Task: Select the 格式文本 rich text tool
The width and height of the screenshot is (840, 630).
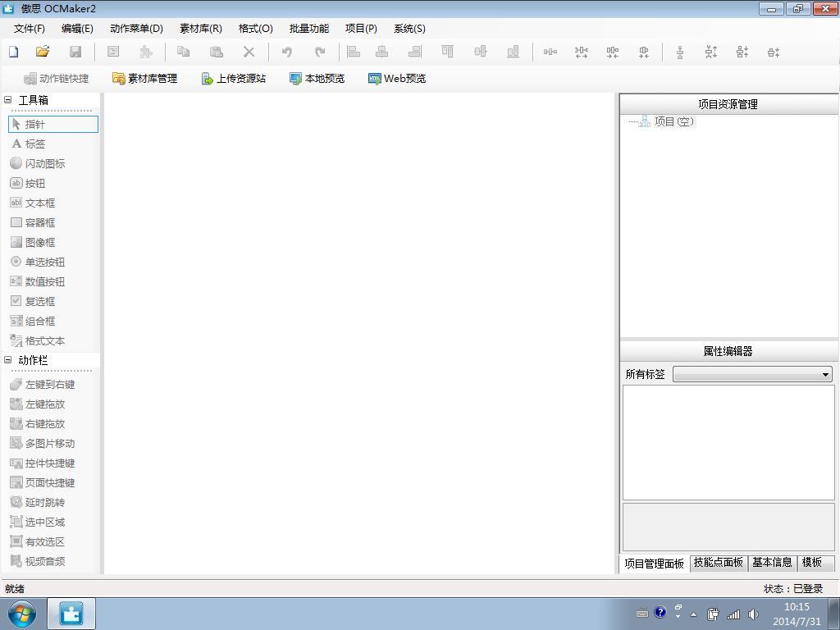Action: point(38,340)
